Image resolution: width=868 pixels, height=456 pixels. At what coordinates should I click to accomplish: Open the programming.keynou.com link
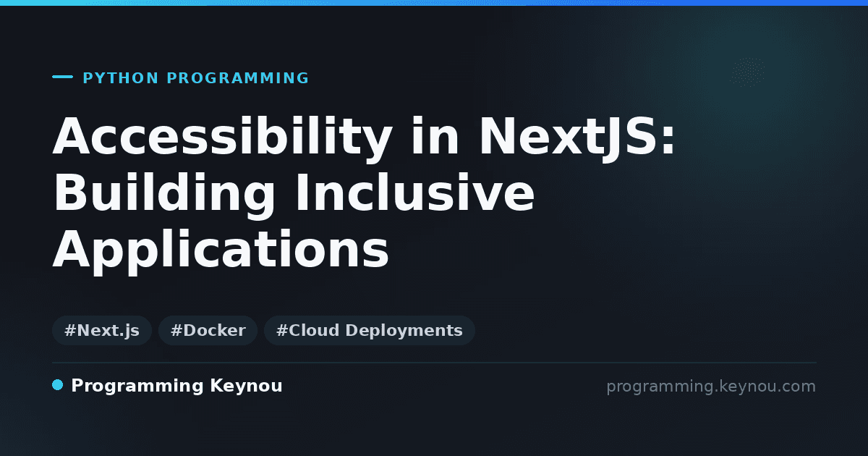(x=711, y=387)
